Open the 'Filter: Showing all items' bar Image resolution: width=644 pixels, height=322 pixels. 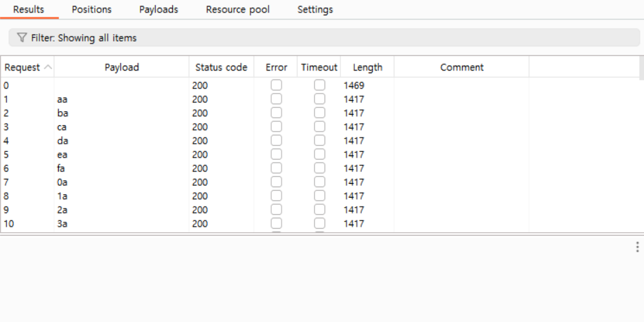tap(324, 38)
